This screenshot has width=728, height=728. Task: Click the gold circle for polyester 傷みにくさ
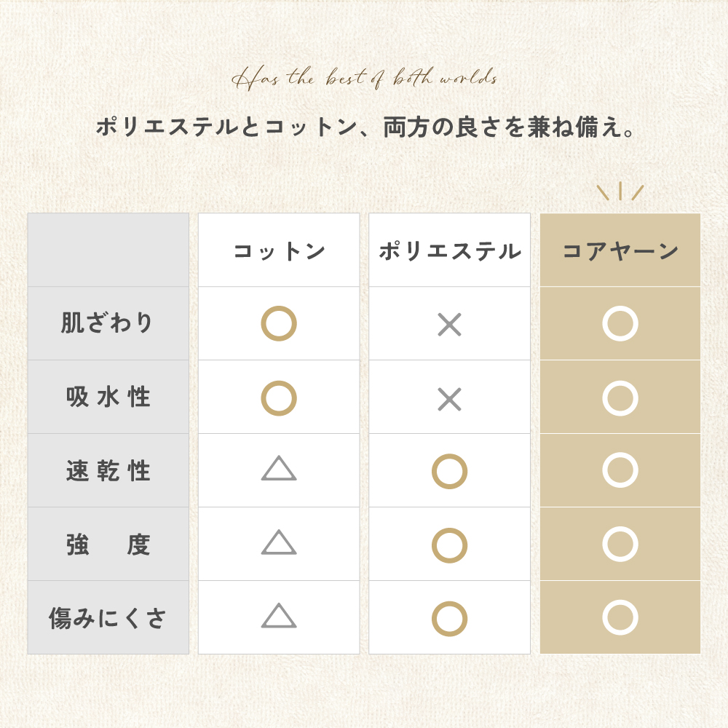coord(449,618)
